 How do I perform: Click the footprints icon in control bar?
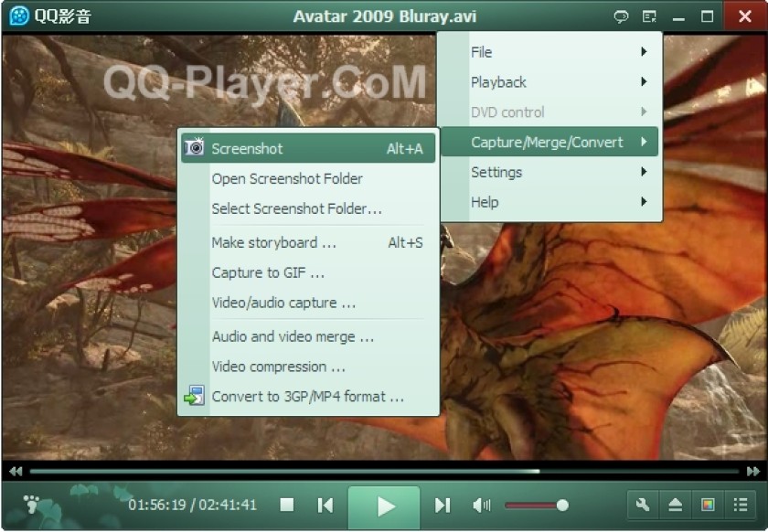[x=31, y=504]
